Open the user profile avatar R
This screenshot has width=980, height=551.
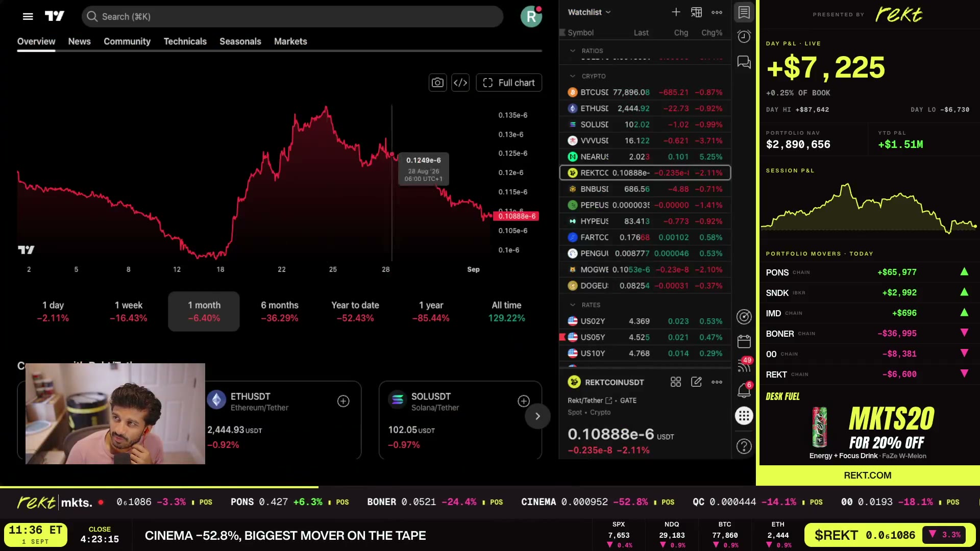pyautogui.click(x=531, y=17)
